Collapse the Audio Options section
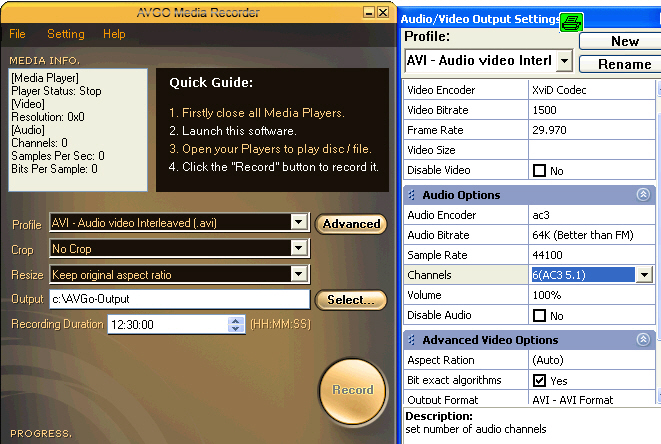The image size is (661, 444). click(643, 194)
